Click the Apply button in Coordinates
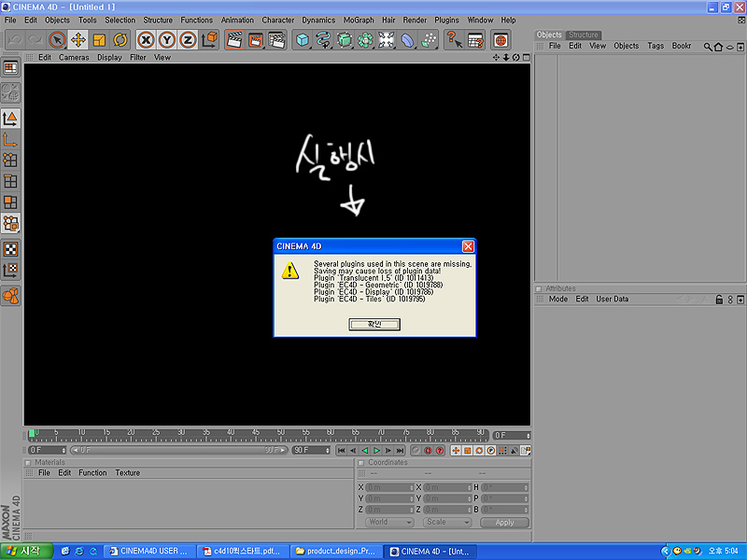Viewport: 747px width, 560px height. point(504,523)
